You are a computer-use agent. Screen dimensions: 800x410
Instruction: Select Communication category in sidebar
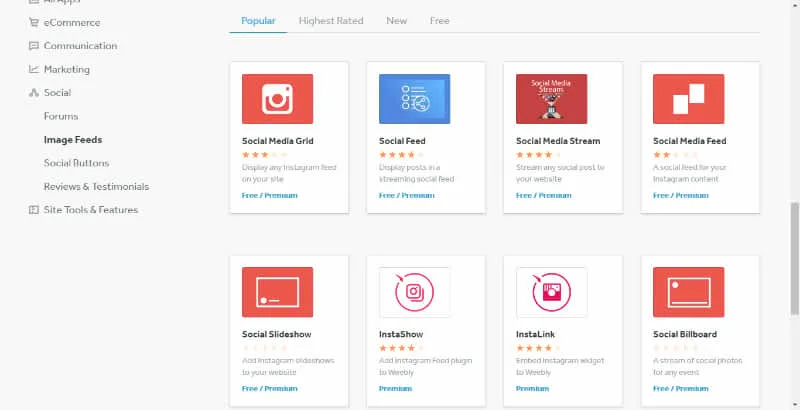(x=81, y=46)
